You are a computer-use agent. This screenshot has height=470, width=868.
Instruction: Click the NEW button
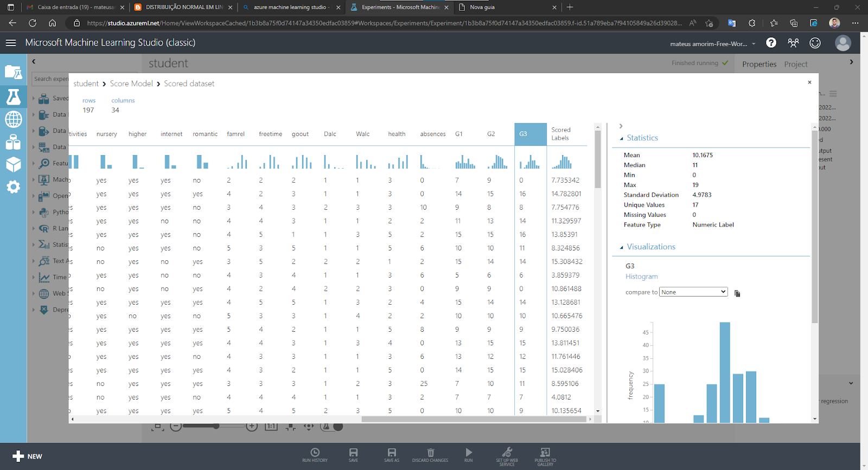[27, 456]
